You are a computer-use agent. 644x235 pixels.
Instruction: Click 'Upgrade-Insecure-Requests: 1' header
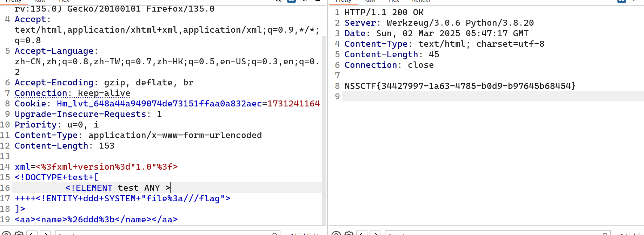pyautogui.click(x=88, y=114)
